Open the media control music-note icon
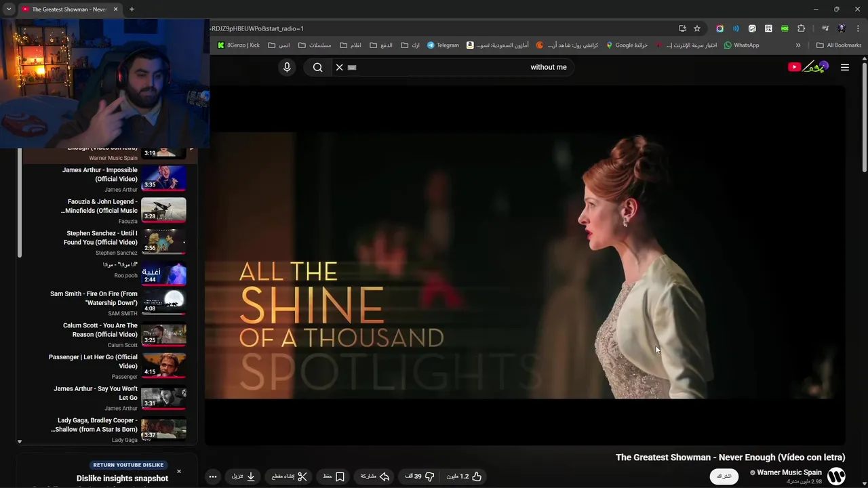Viewport: 868px width, 488px height. (x=825, y=28)
